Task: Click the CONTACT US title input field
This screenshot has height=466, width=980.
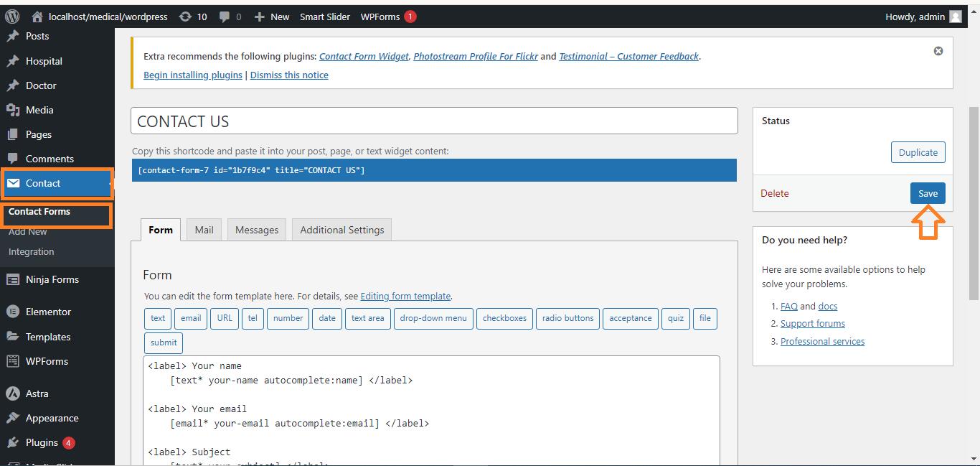Action: (434, 121)
